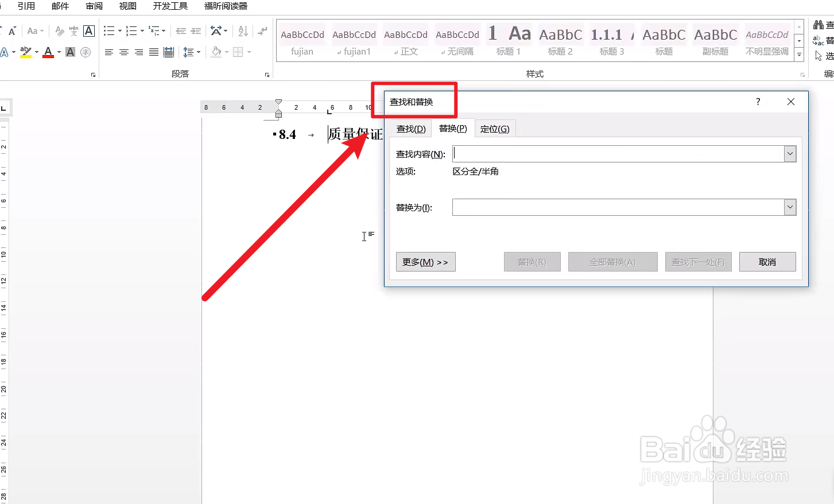
Task: Click in the 替换为 input field
Action: pyautogui.click(x=618, y=207)
